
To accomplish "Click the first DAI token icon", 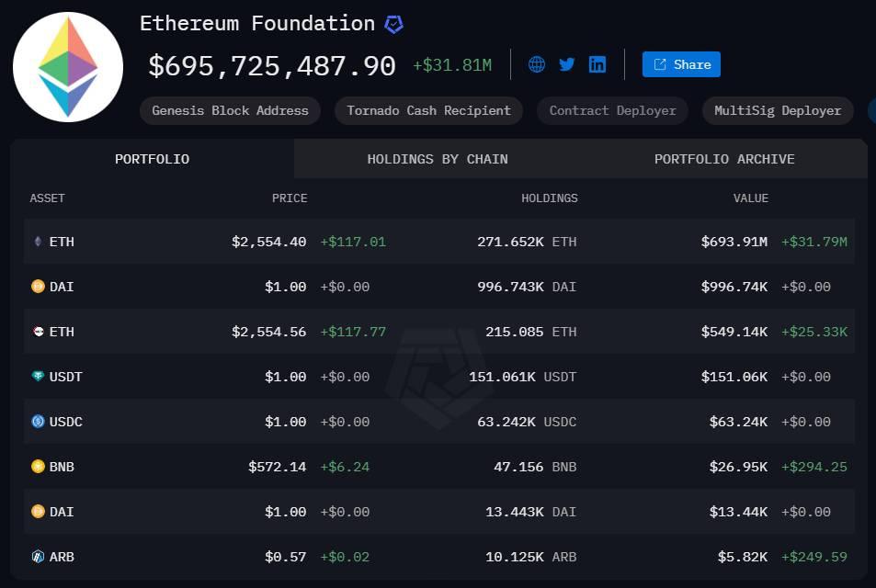I will 38,287.
